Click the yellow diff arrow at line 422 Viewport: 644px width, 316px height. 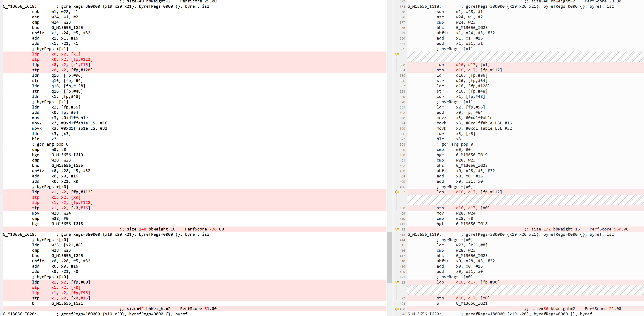tap(397, 282)
